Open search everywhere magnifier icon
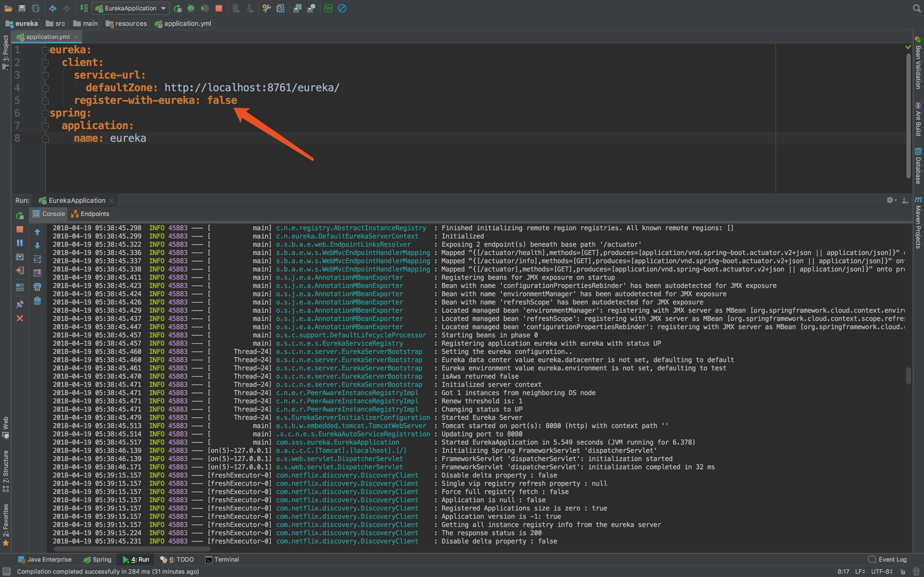 [x=916, y=8]
